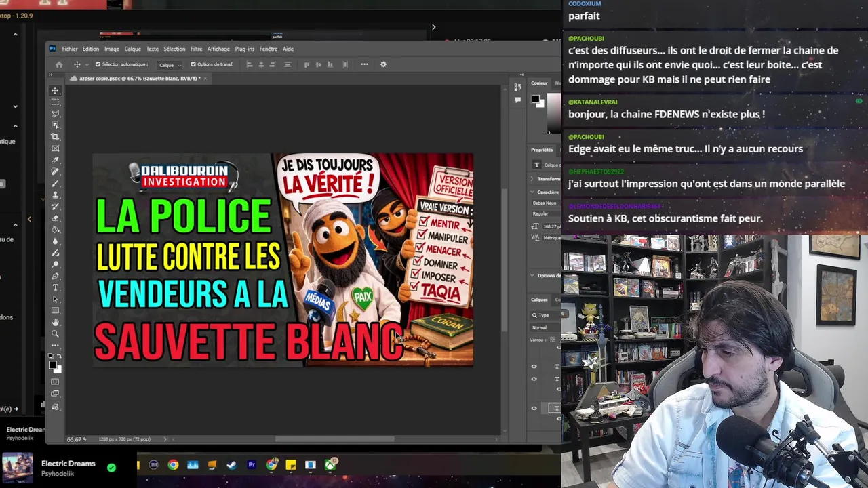The image size is (868, 488).
Task: Toggle Sélection automatique checkbox
Action: coord(98,64)
